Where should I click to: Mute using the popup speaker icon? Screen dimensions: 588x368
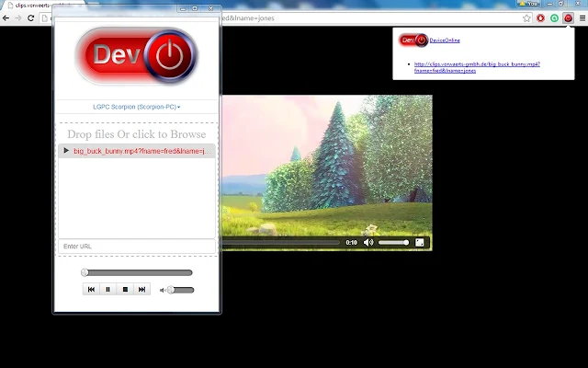tap(162, 291)
